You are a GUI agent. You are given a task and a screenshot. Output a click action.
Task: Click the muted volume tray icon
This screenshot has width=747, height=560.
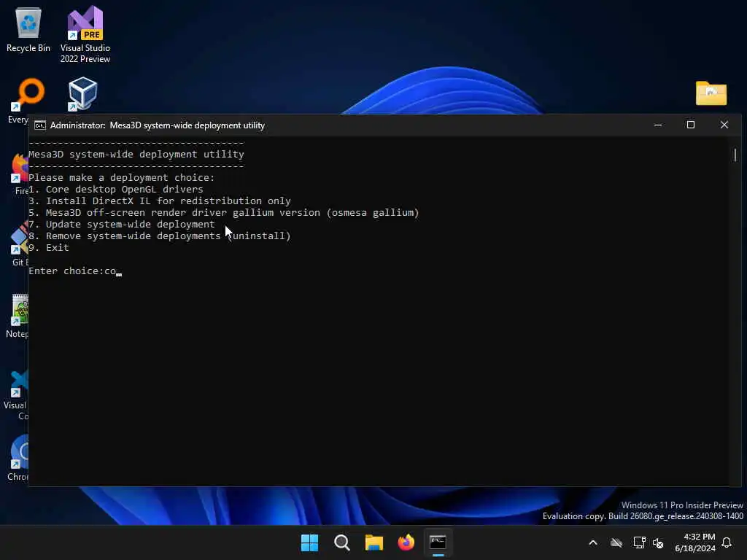click(658, 542)
